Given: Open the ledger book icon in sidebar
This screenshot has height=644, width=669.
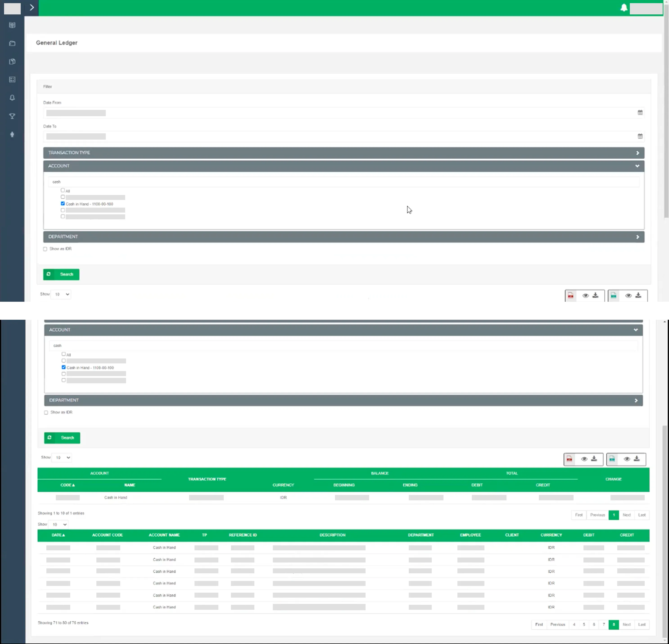Looking at the screenshot, I should coord(12,25).
